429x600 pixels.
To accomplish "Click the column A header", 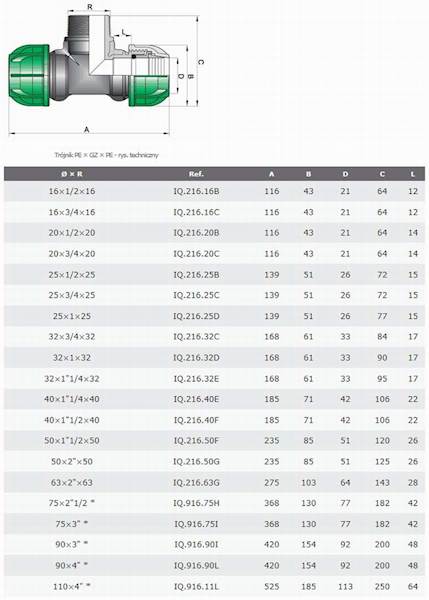I will tap(271, 174).
